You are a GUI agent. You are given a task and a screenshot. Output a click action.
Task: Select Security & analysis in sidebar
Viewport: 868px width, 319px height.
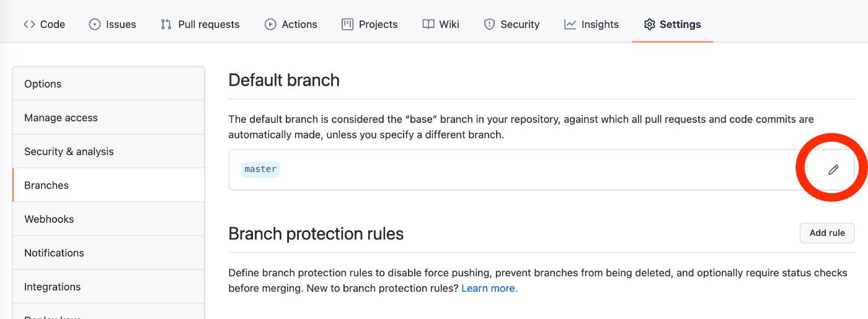coord(69,151)
